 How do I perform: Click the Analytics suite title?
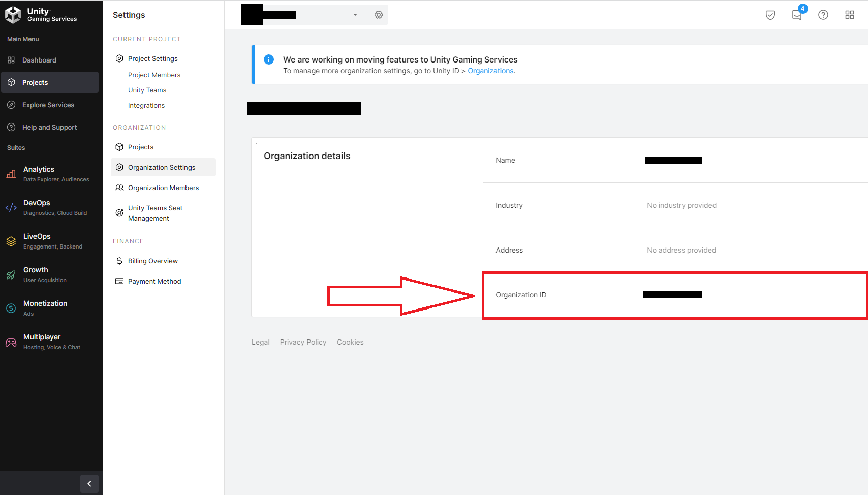tap(39, 169)
